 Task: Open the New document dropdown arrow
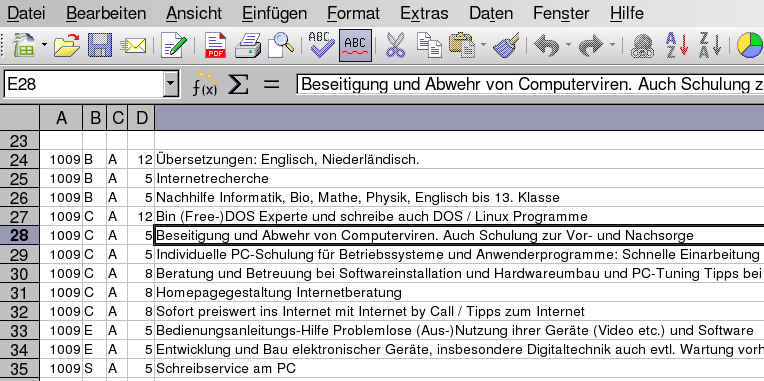[x=44, y=45]
